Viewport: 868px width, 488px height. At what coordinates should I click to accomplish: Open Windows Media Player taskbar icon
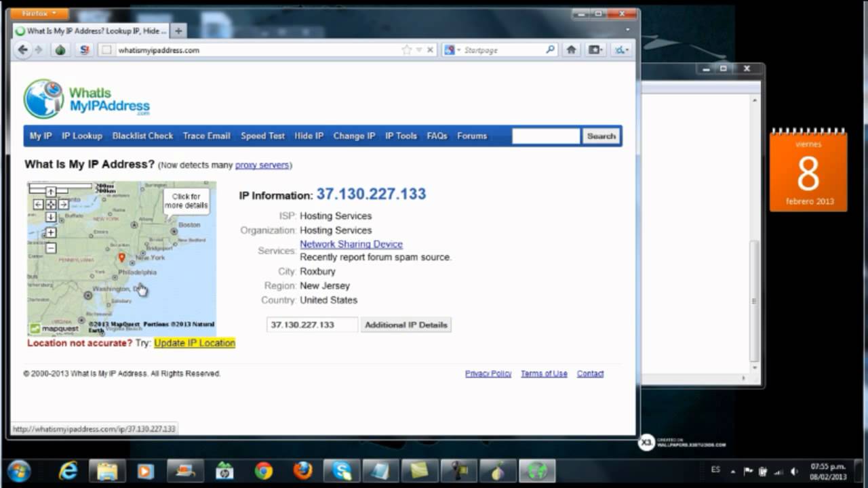[x=146, y=470]
